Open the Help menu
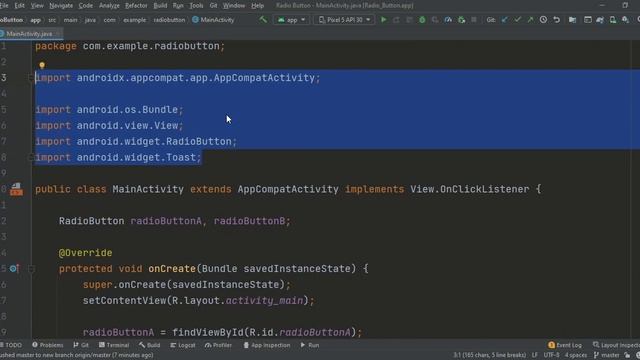640x360 pixels. pyautogui.click(x=257, y=6)
